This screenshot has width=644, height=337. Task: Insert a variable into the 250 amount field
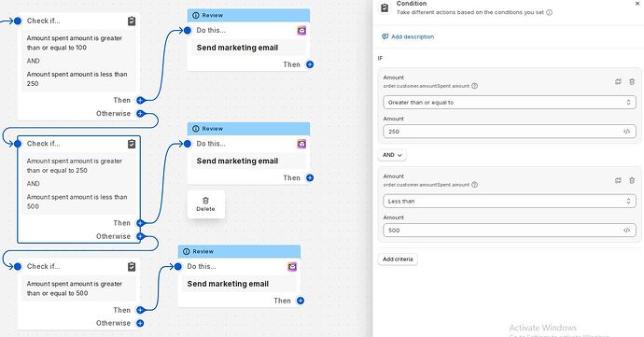tap(626, 132)
